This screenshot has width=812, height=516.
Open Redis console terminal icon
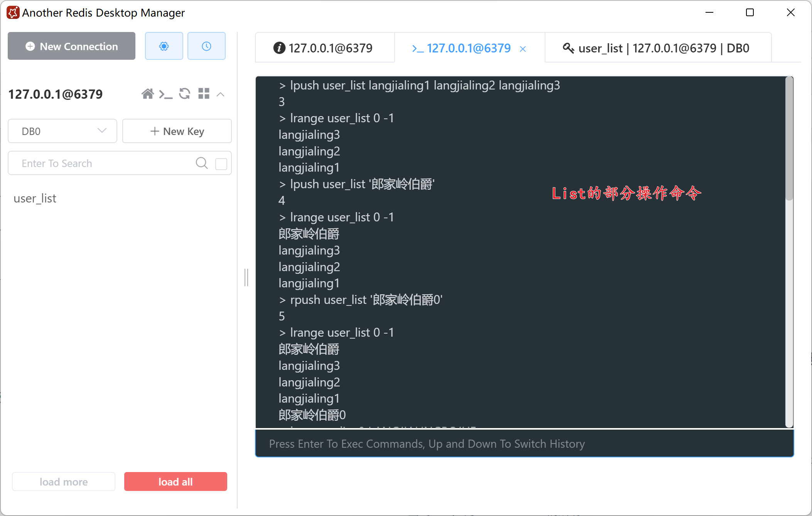(166, 94)
